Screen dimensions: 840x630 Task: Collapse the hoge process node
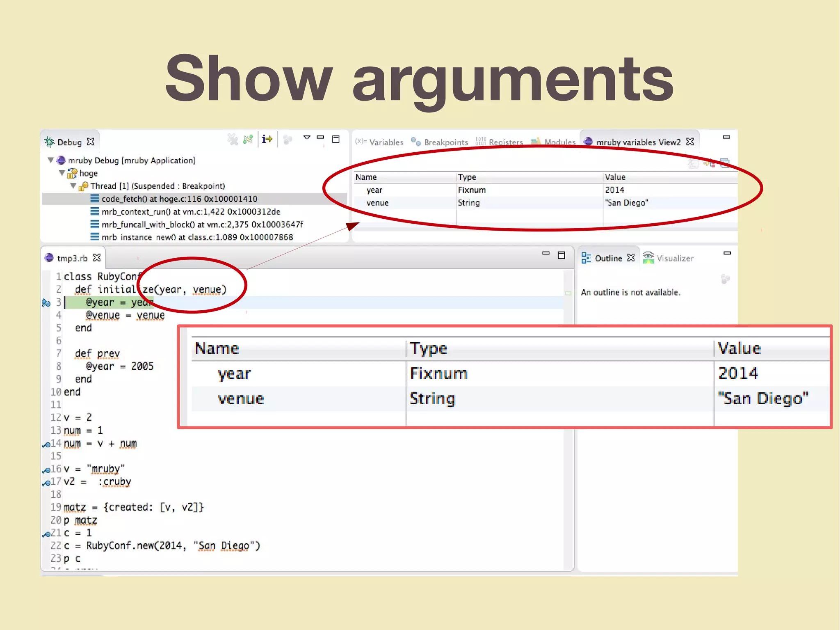(x=62, y=173)
